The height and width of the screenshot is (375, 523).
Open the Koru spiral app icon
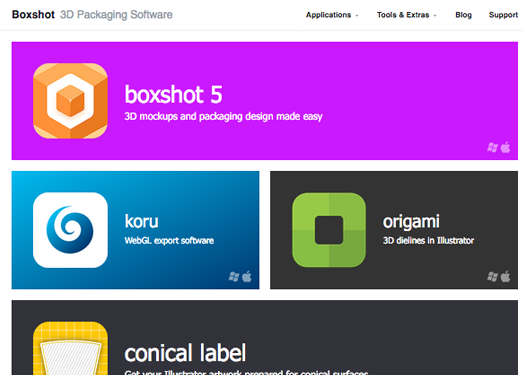coord(70,230)
